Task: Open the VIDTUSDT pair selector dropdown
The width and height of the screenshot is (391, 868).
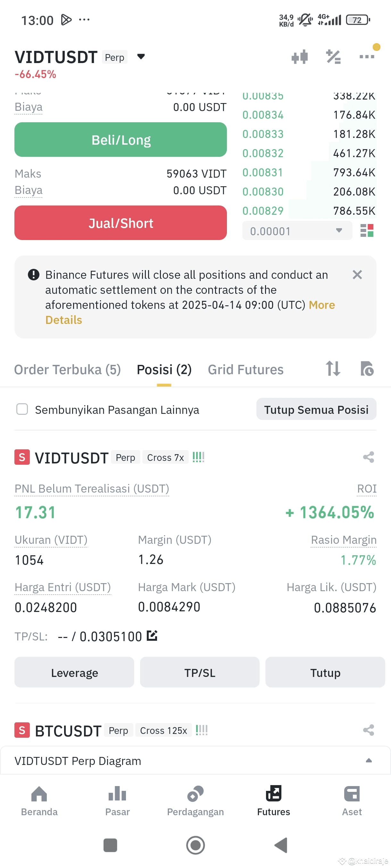Action: 141,57
